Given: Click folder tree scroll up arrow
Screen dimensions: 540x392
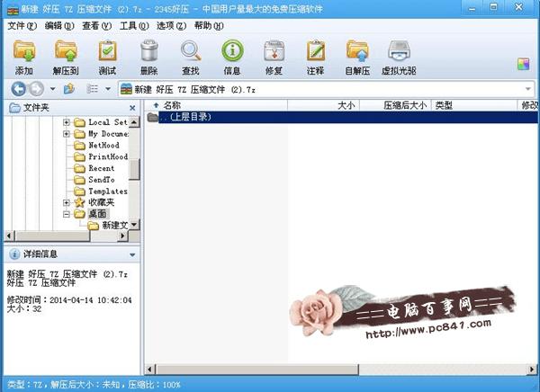Looking at the screenshot, I should (x=134, y=122).
